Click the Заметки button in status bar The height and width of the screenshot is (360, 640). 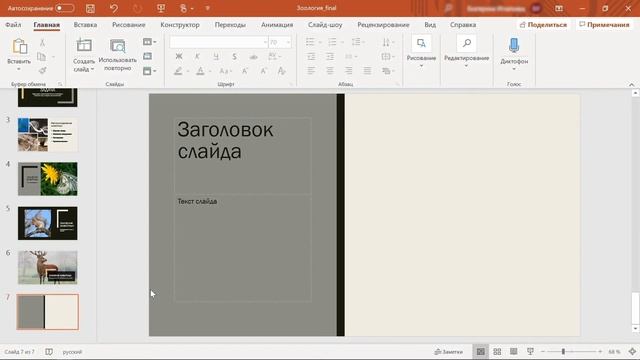coord(449,352)
